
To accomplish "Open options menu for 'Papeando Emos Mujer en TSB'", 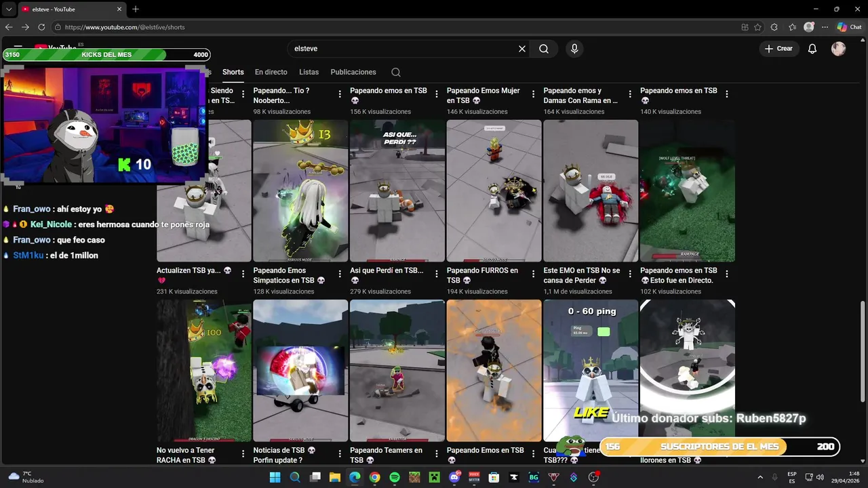I will click(x=533, y=94).
